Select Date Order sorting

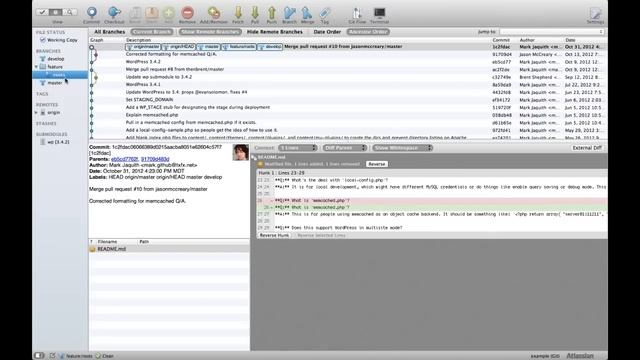coord(327,32)
